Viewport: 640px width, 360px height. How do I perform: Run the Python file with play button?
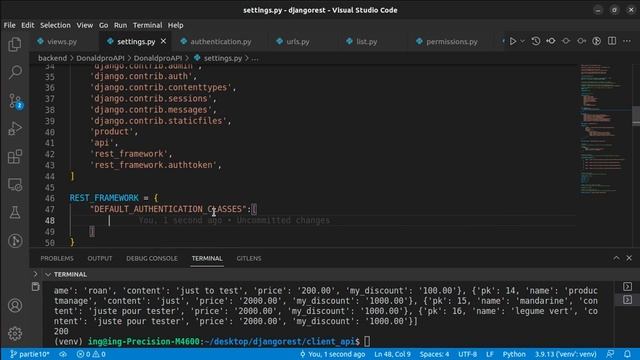[513, 41]
